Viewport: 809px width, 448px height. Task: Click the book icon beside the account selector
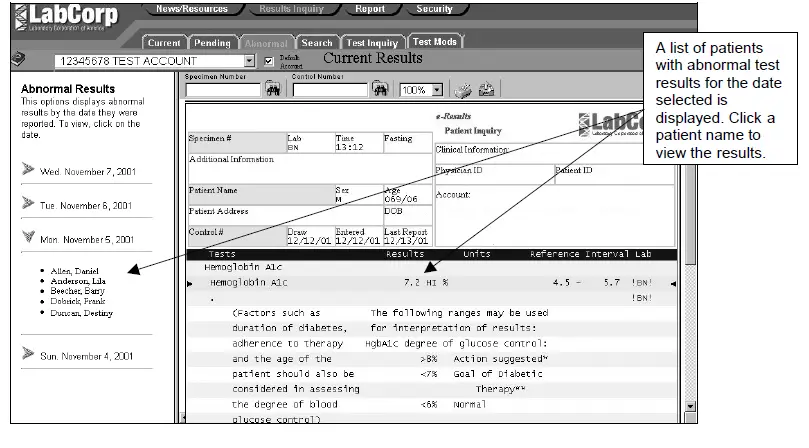(19, 58)
